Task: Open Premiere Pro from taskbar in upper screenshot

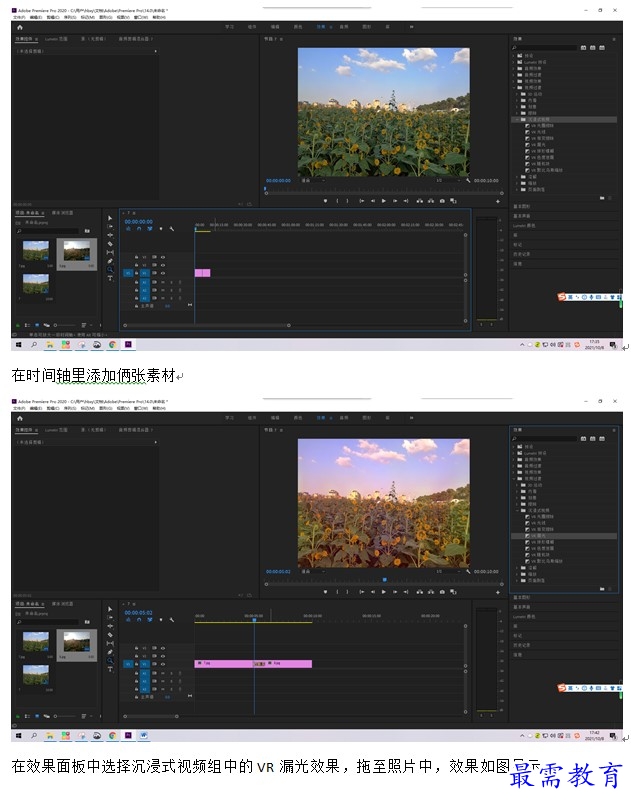Action: pos(128,344)
